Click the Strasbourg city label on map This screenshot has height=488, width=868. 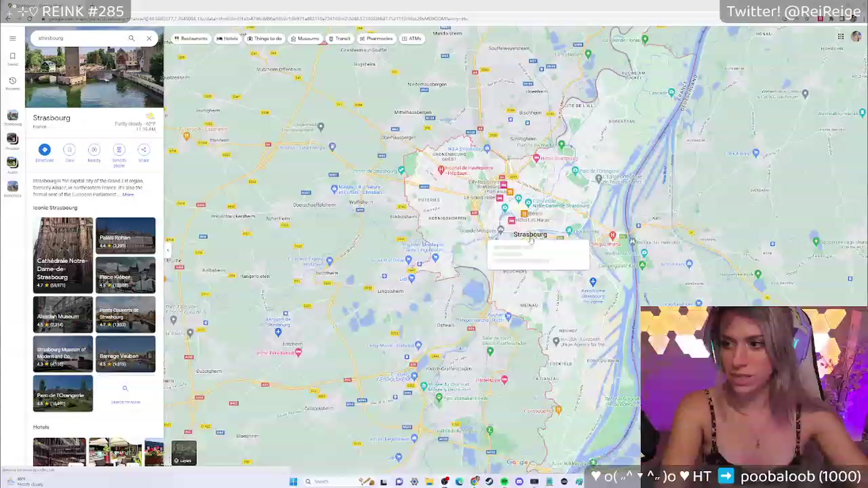pos(530,235)
